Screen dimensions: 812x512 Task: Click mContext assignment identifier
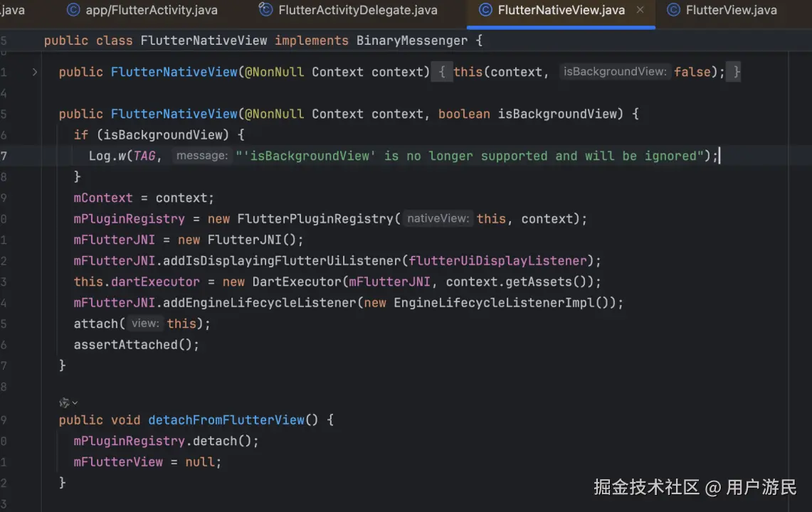point(103,198)
